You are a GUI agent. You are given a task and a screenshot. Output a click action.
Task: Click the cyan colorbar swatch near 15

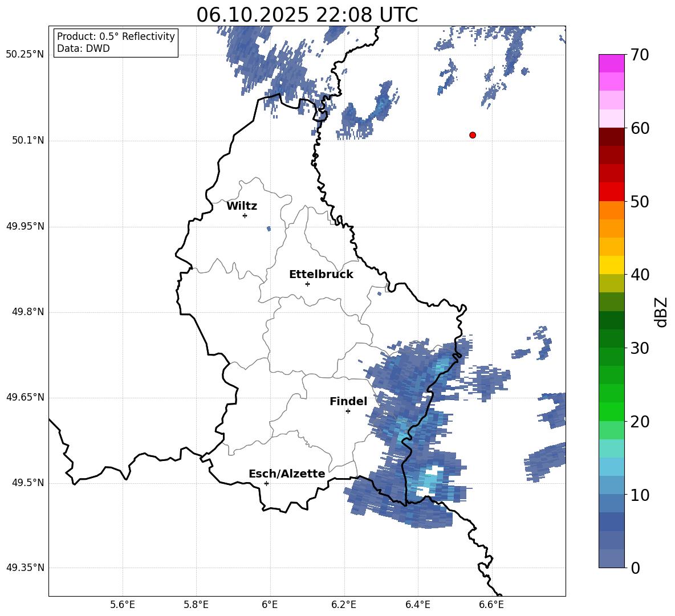point(611,448)
